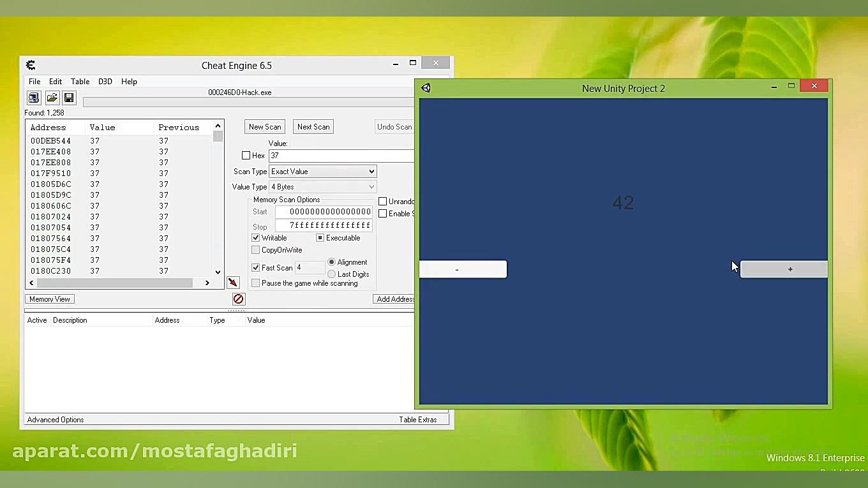Click Advanced Options

pyautogui.click(x=56, y=420)
